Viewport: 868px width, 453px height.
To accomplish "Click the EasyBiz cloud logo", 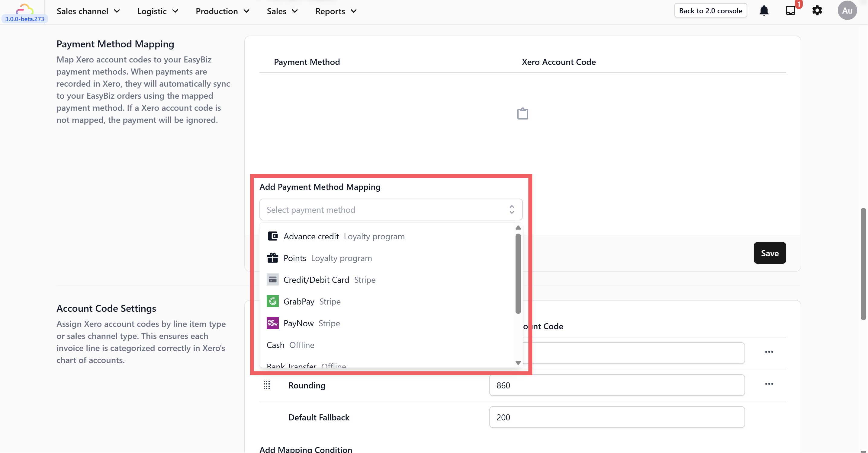I will click(24, 9).
